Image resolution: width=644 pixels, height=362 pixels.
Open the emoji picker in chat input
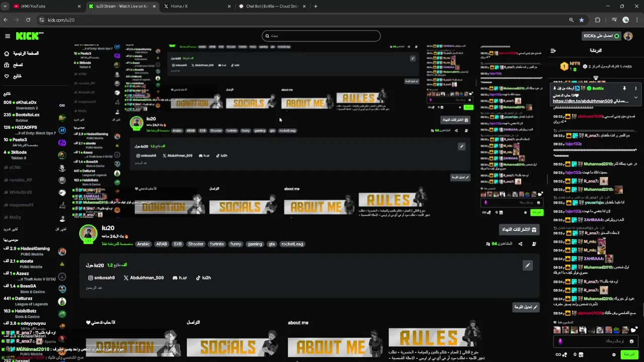pyautogui.click(x=632, y=341)
